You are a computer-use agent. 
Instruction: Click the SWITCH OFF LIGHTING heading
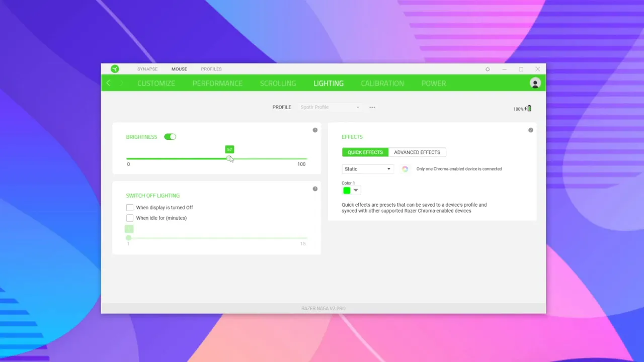tap(153, 196)
